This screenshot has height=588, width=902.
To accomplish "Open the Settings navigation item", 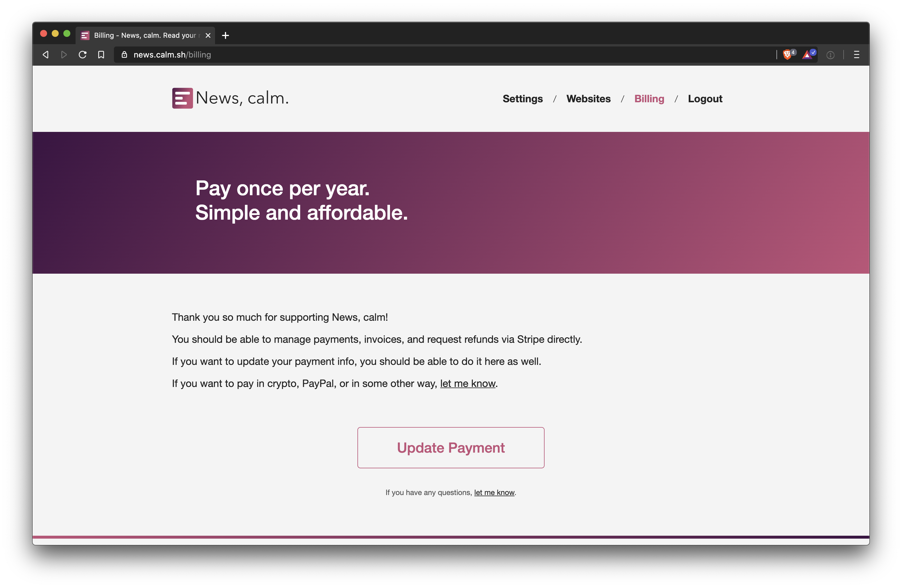I will tap(522, 99).
